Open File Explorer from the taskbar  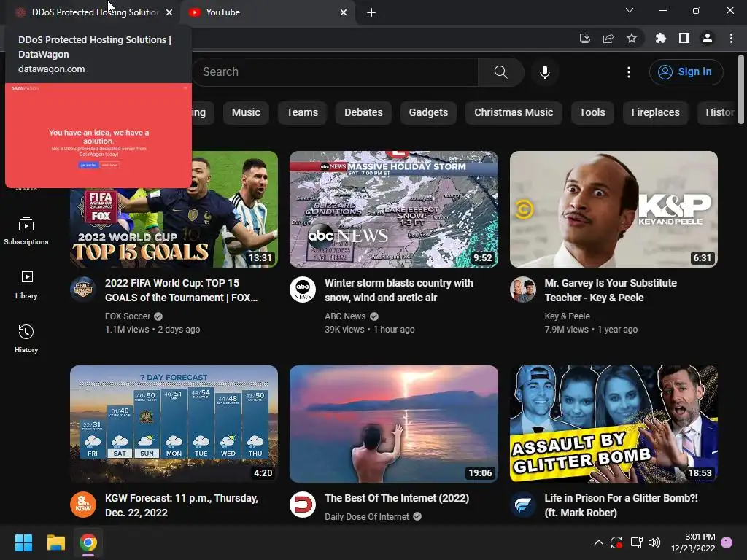[55, 542]
